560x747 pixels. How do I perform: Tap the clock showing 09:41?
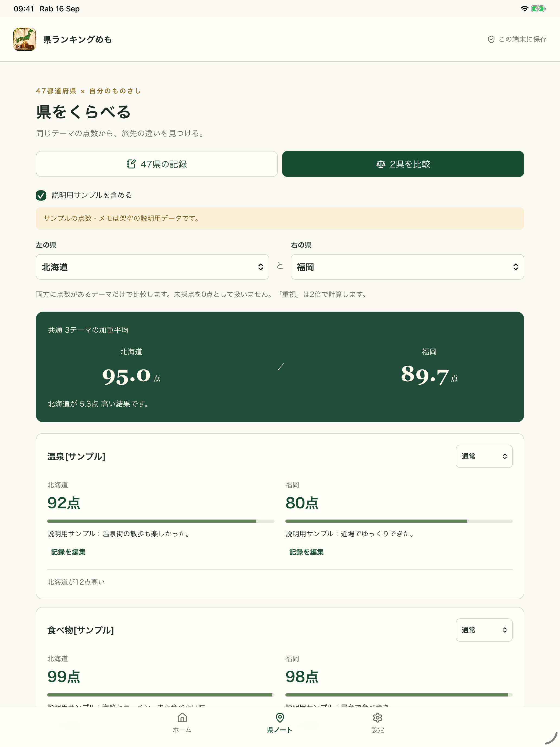24,9
